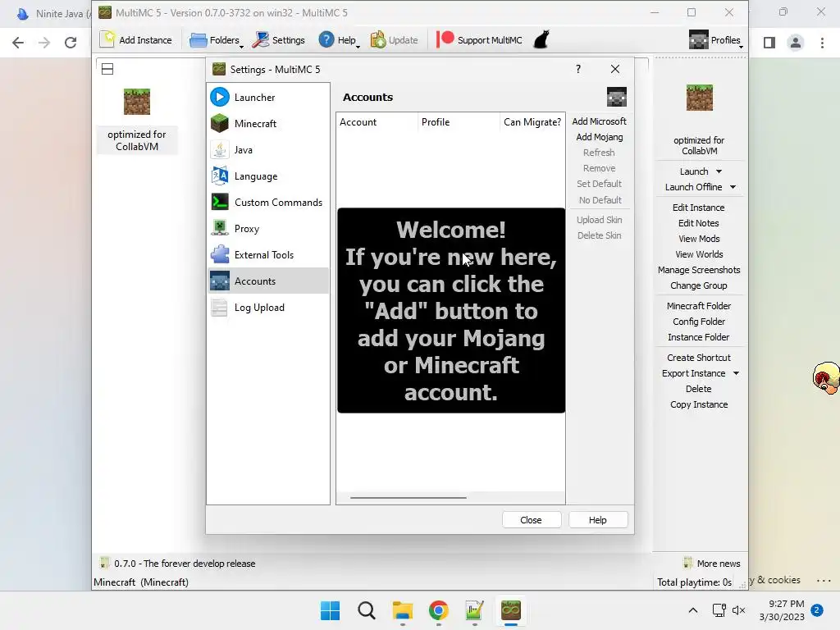The width and height of the screenshot is (840, 630).
Task: Open the Launcher settings page
Action: tap(268, 97)
